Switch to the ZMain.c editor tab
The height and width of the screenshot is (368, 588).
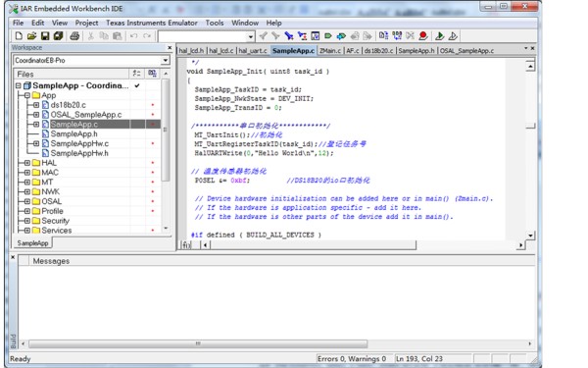pos(330,51)
